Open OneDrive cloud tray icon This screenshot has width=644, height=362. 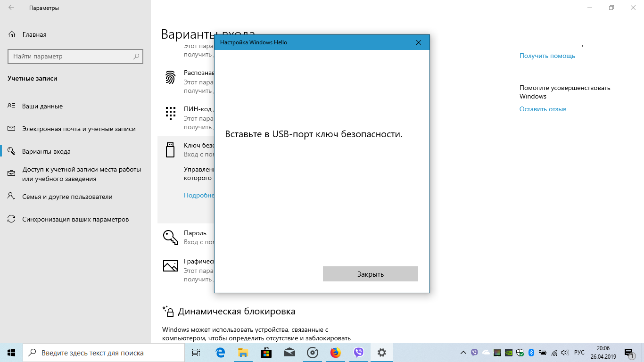[486, 353]
